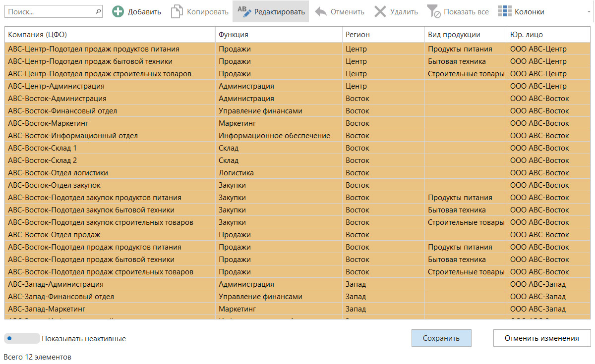Click the magnifier icon in search box
Screen dimensions: 595x364
click(98, 11)
